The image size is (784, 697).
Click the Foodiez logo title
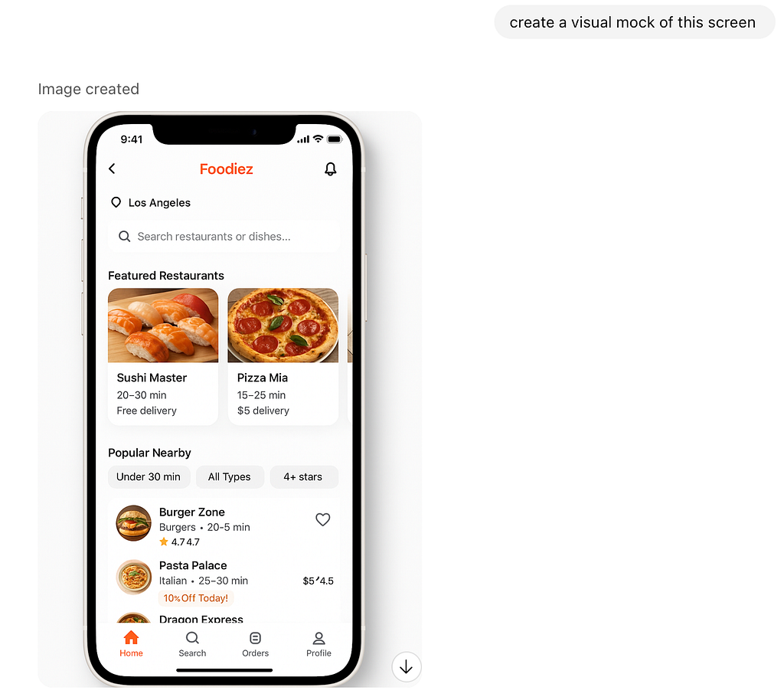[226, 169]
